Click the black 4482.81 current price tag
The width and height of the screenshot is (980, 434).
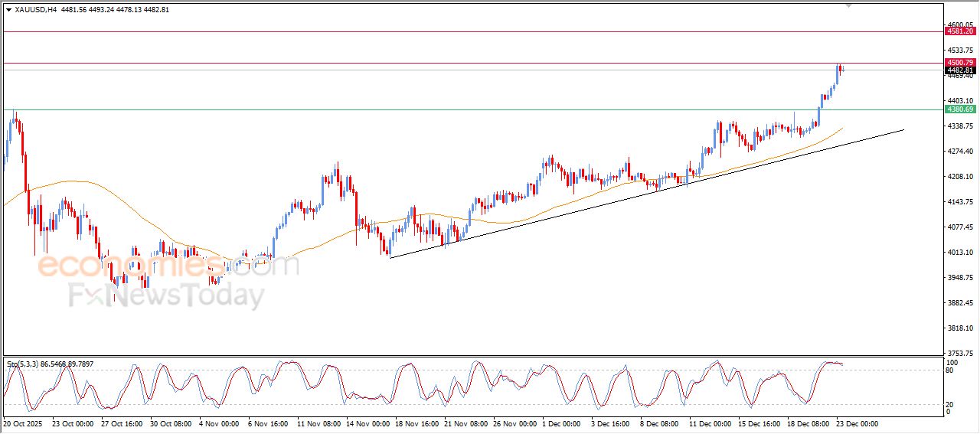(x=960, y=70)
